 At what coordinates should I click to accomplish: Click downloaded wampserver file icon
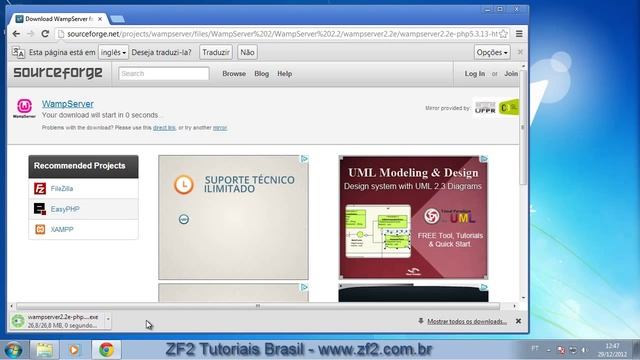point(18,321)
